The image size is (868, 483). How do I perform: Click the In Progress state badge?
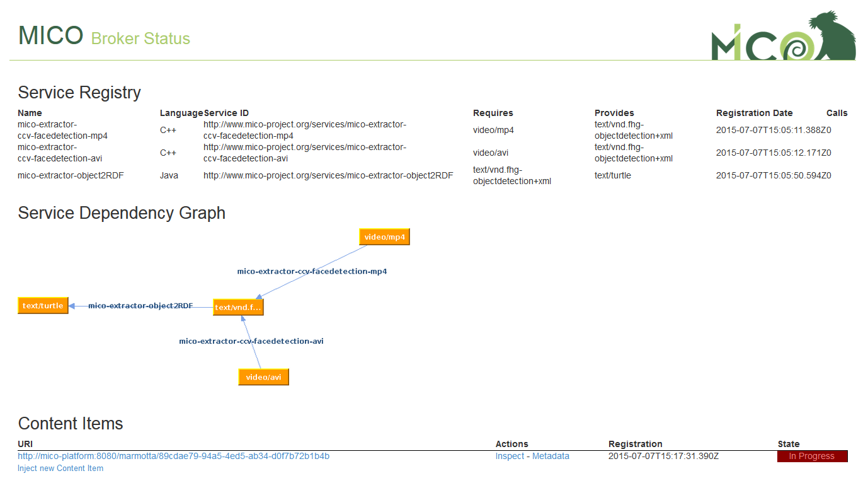point(813,456)
